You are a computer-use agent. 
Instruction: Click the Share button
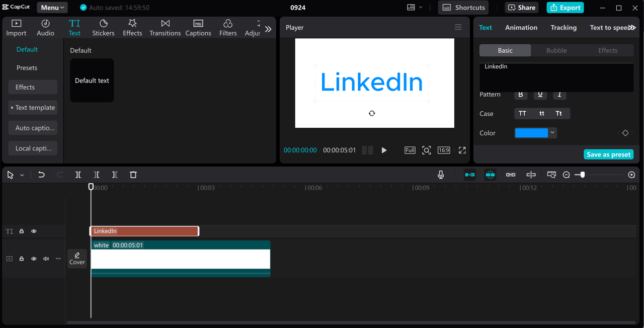point(522,8)
